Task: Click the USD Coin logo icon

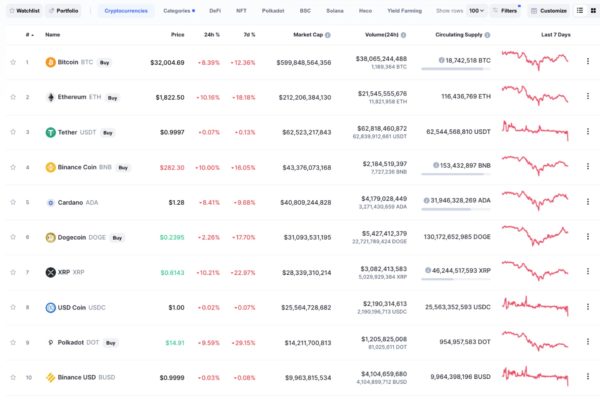Action: [51, 307]
